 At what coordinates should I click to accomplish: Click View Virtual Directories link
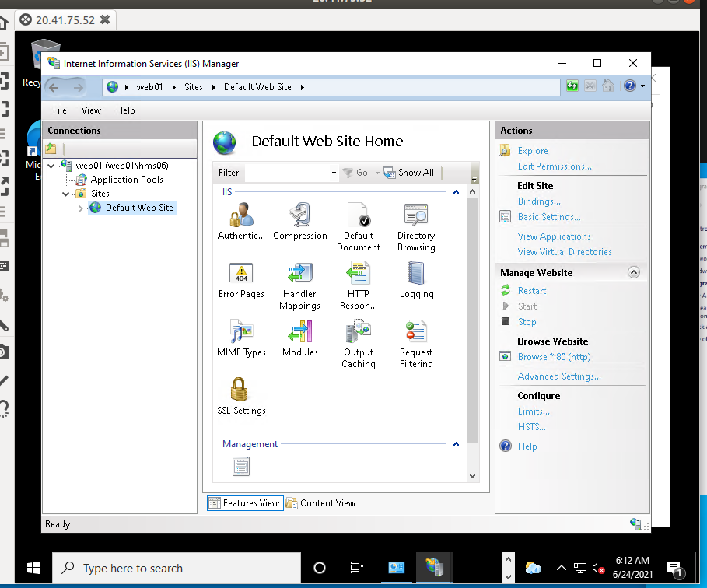point(565,252)
